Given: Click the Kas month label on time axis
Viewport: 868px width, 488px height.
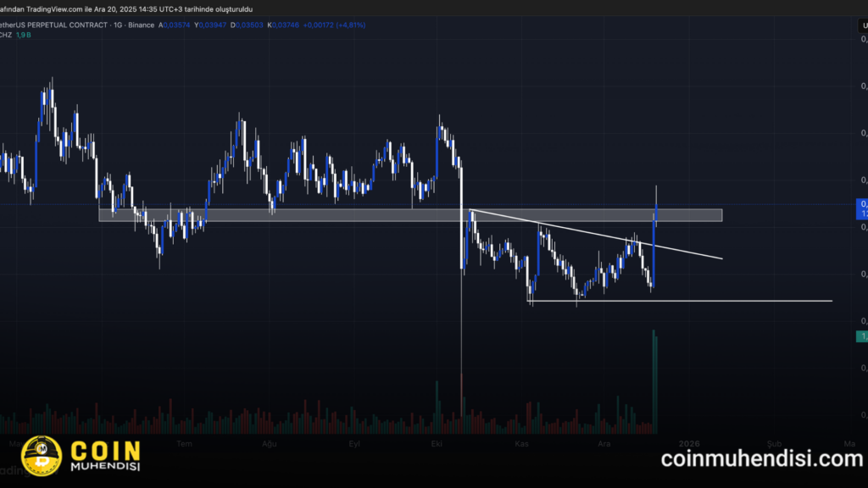Looking at the screenshot, I should click(522, 443).
